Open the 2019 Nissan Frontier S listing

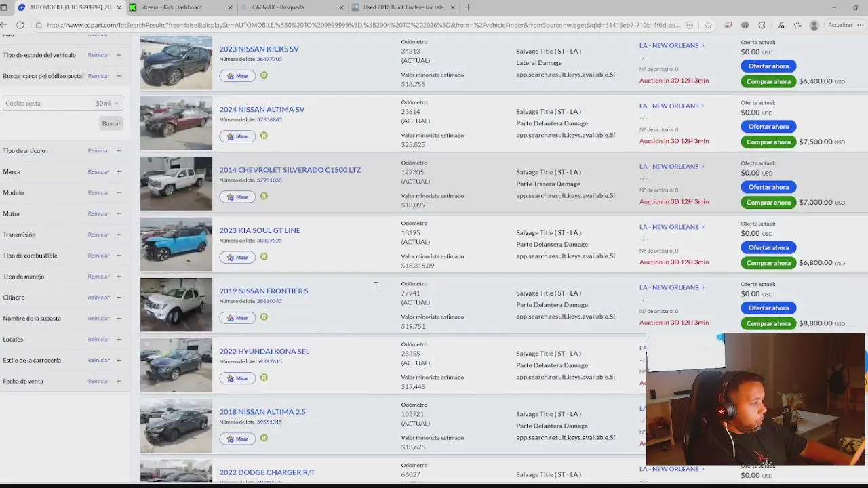(264, 291)
